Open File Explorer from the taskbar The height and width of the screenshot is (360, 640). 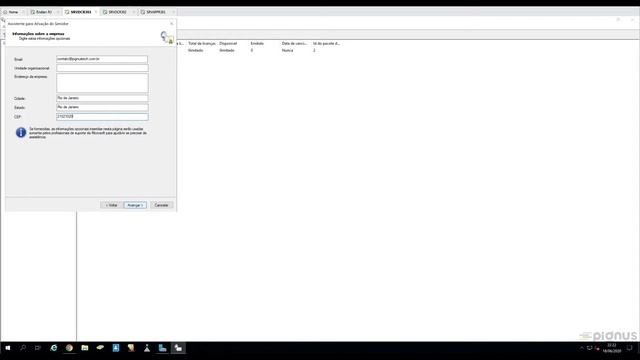click(x=84, y=348)
